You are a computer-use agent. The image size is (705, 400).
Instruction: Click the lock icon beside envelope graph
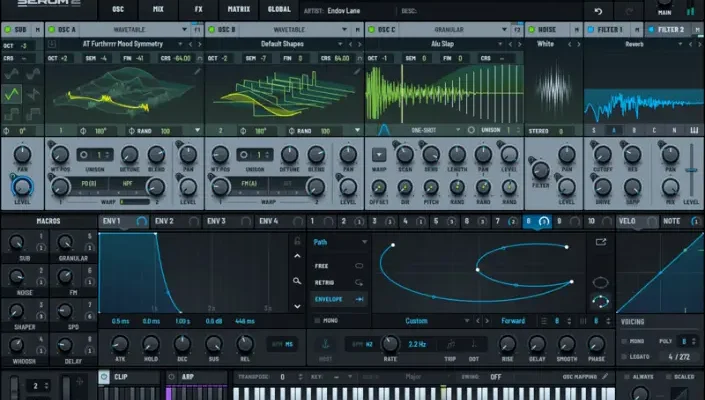point(297,243)
